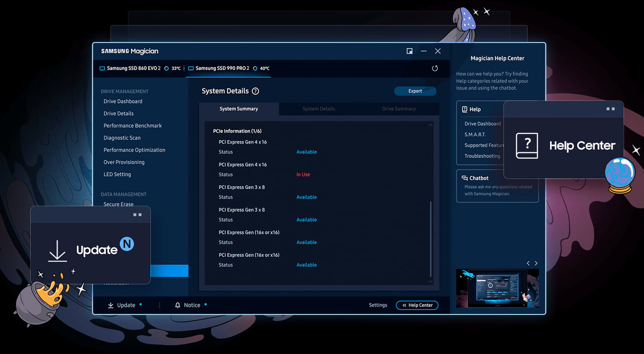Click the large download icon on Update card
The height and width of the screenshot is (354, 644).
58,251
